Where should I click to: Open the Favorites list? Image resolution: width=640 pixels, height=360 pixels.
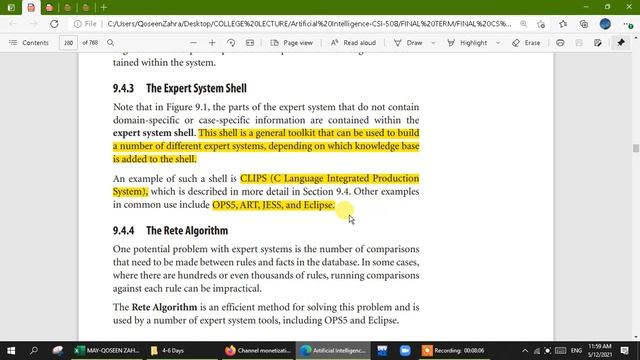point(563,24)
